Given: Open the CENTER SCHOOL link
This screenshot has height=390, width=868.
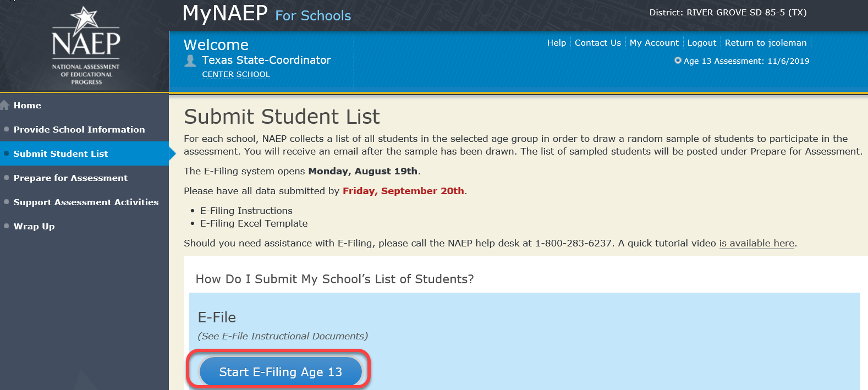Looking at the screenshot, I should pos(235,74).
